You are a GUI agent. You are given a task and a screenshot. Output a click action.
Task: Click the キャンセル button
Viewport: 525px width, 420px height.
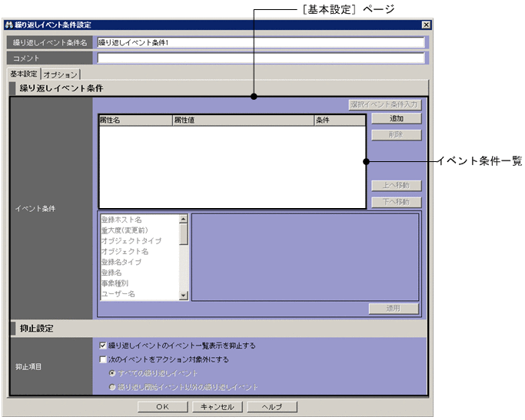pyautogui.click(x=218, y=407)
